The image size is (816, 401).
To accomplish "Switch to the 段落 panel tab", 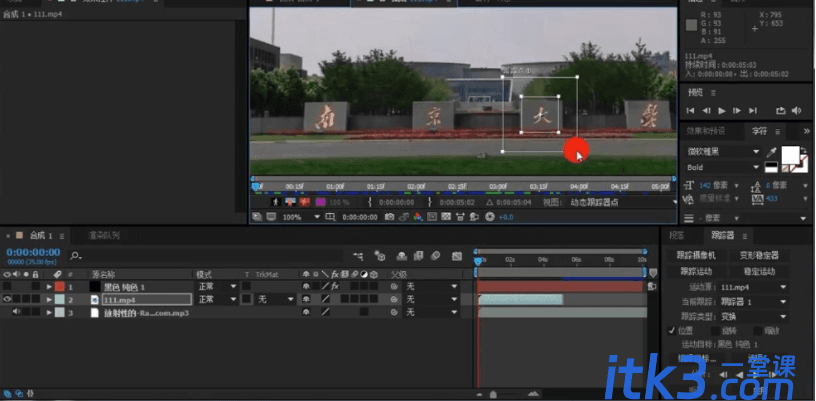I will (677, 236).
